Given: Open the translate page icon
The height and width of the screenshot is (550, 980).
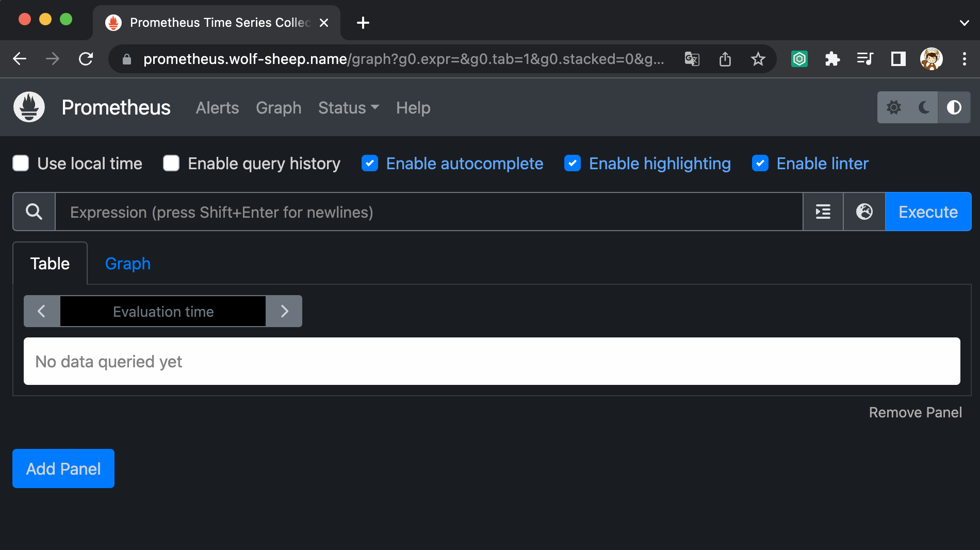Looking at the screenshot, I should coord(692,59).
